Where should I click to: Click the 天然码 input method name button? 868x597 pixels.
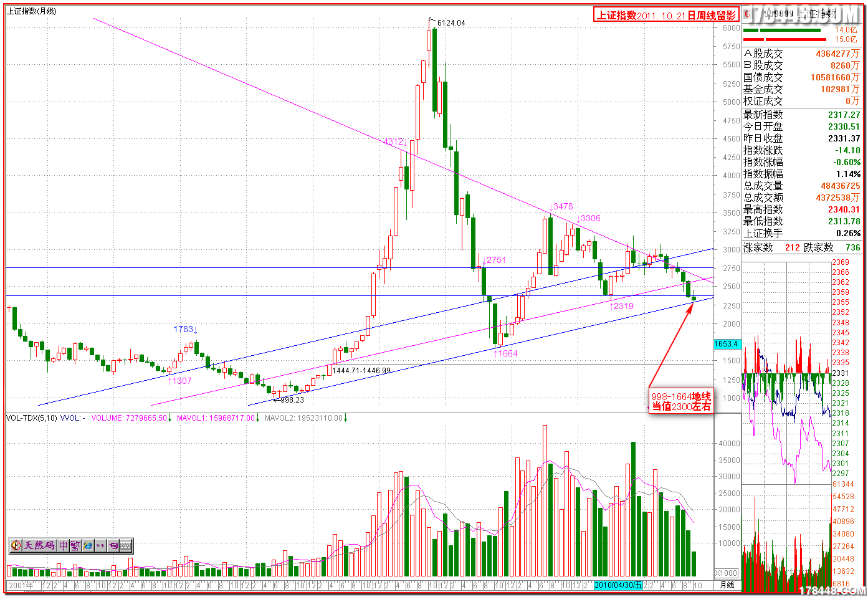39,546
